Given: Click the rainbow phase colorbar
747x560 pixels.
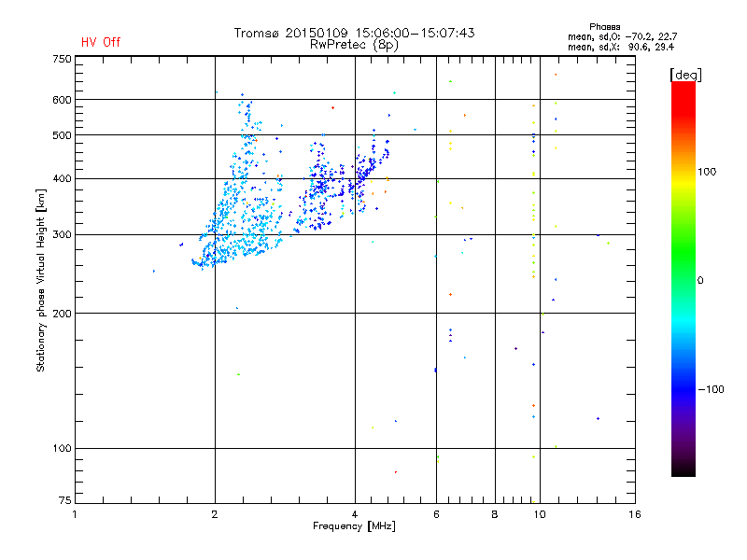Looking at the screenshot, I should [x=684, y=278].
